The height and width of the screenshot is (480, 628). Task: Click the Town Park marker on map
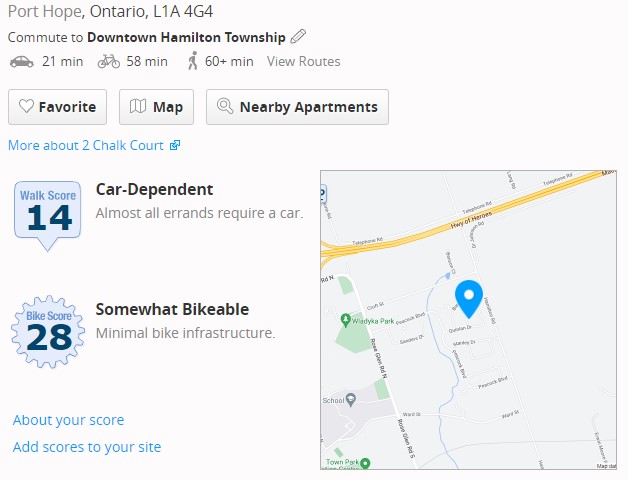(x=365, y=463)
